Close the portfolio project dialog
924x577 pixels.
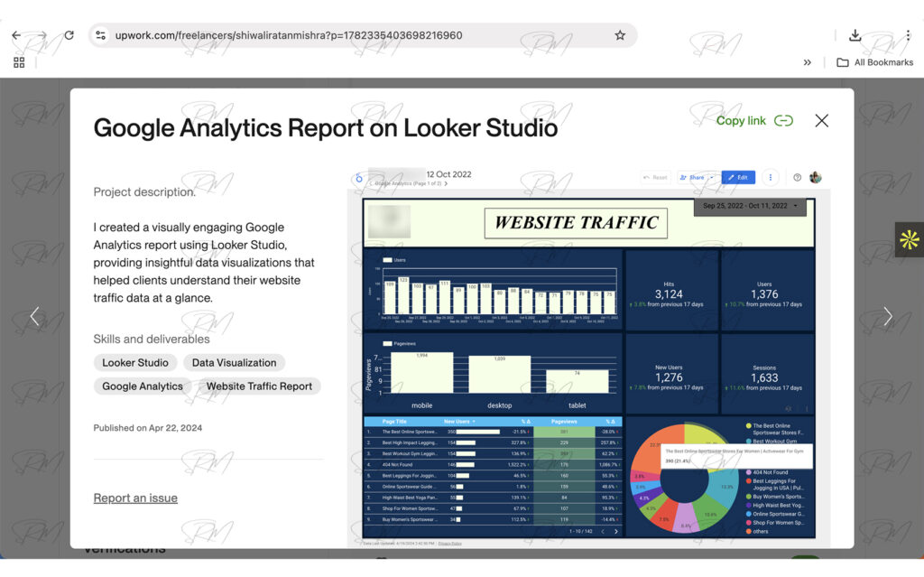click(821, 121)
